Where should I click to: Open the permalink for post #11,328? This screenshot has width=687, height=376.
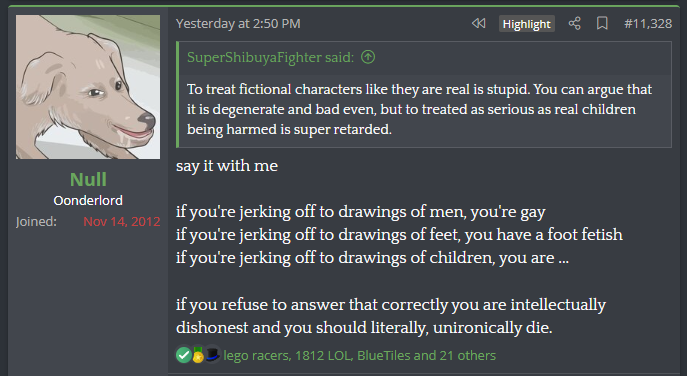coord(648,23)
